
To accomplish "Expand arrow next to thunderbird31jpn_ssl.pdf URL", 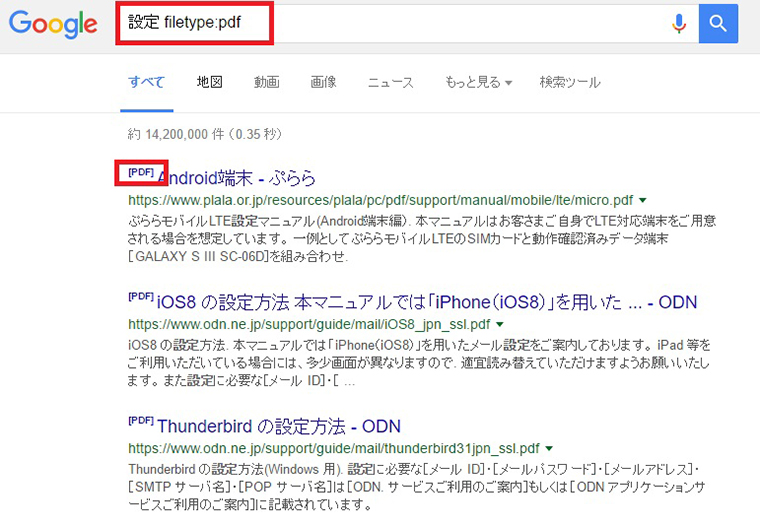I will tap(549, 448).
